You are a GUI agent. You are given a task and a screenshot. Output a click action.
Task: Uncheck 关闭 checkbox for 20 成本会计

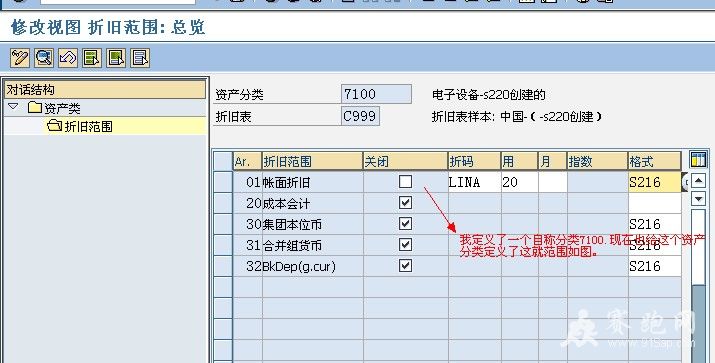(405, 202)
